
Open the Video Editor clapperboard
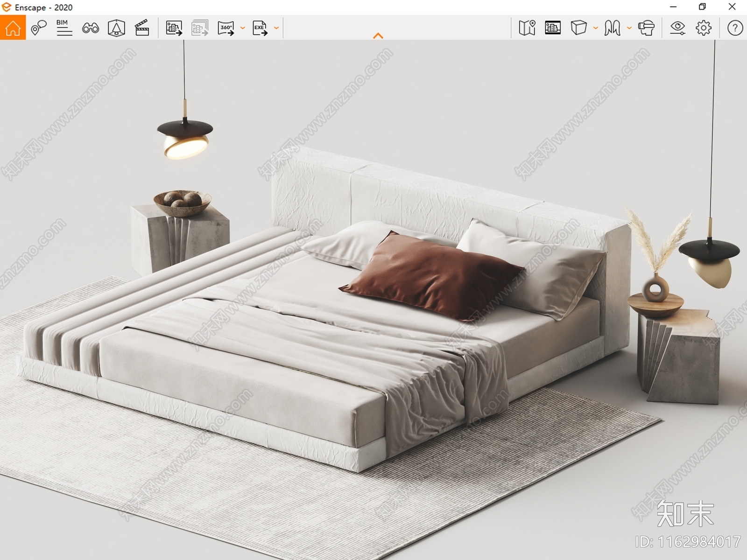pyautogui.click(x=142, y=28)
